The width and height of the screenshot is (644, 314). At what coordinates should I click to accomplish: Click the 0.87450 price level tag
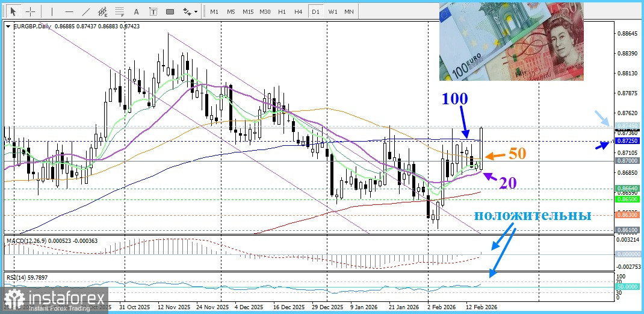point(627,126)
